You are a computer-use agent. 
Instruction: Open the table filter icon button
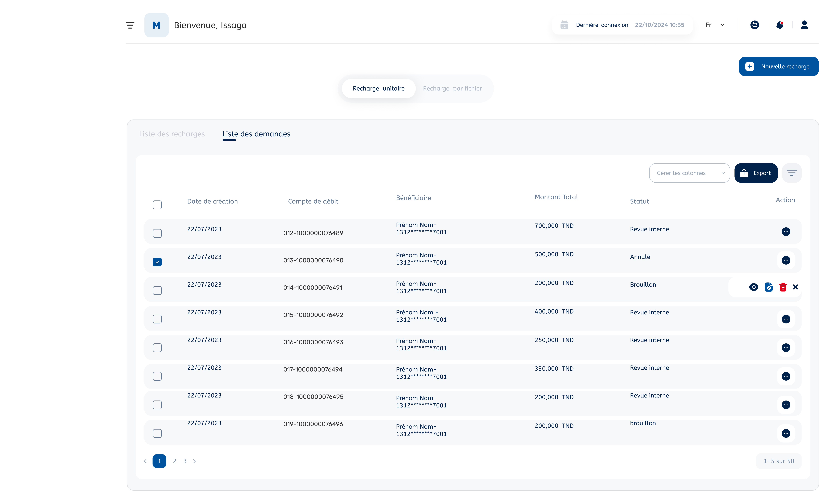792,173
